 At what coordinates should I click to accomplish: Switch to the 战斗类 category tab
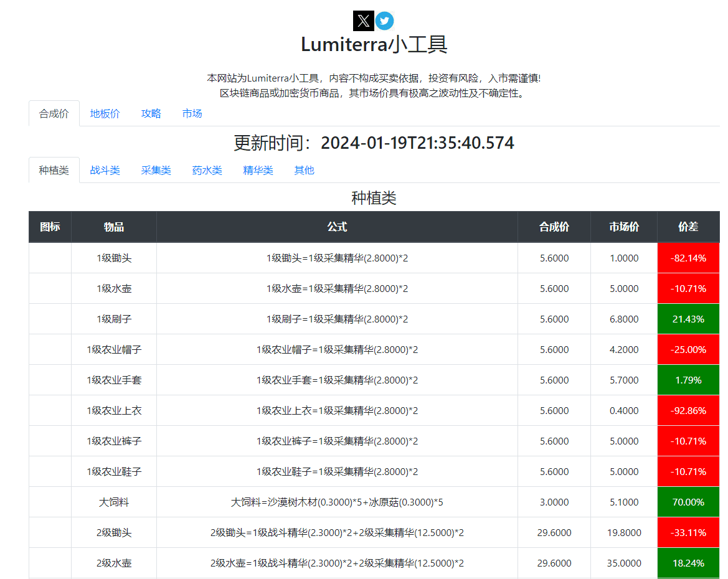105,170
